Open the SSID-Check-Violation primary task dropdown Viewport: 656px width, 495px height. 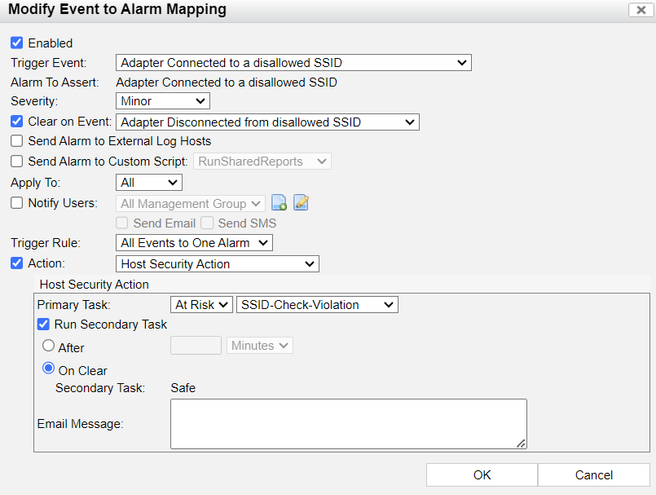[316, 304]
